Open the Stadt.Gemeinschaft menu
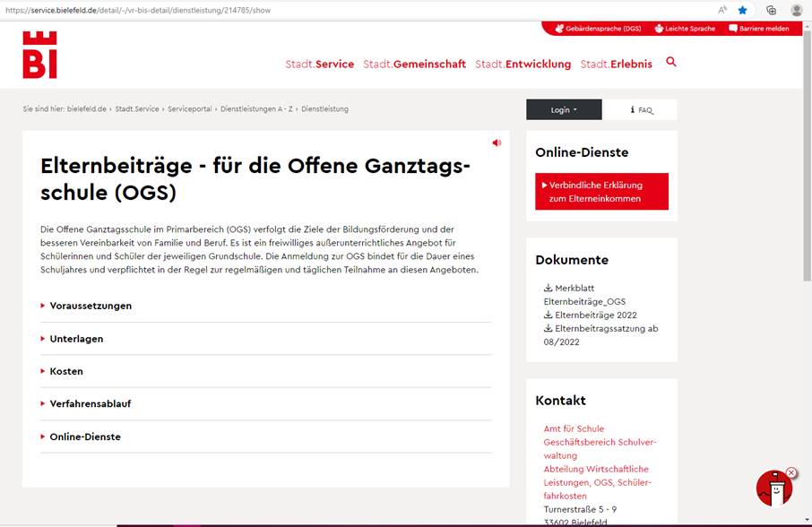This screenshot has width=812, height=527. click(x=414, y=65)
